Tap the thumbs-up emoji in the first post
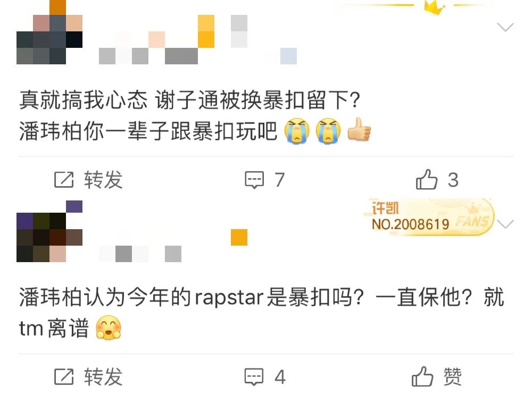Image resolution: width=532 pixels, height=394 pixels. coord(359,130)
